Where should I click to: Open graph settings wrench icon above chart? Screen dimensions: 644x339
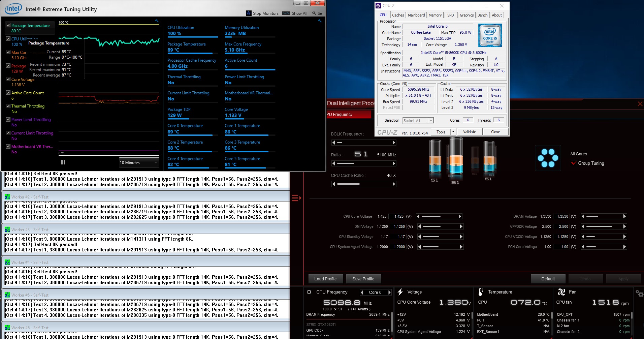157,21
